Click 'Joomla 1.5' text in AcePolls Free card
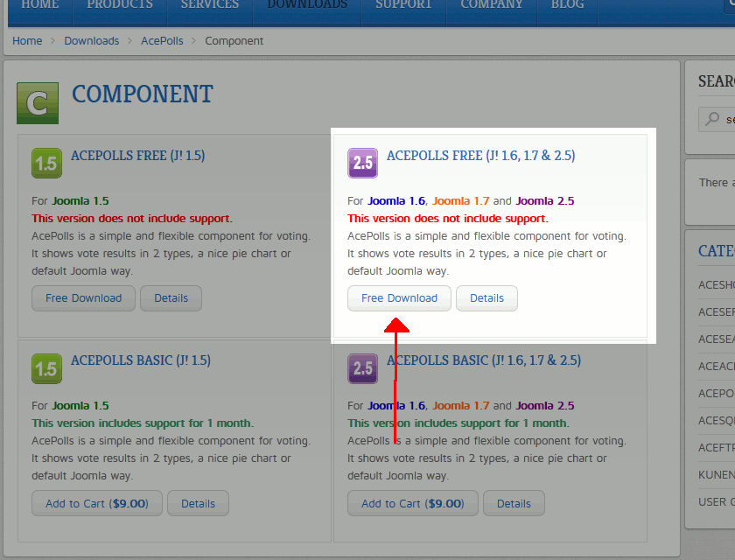Image resolution: width=735 pixels, height=560 pixels. 80,201
